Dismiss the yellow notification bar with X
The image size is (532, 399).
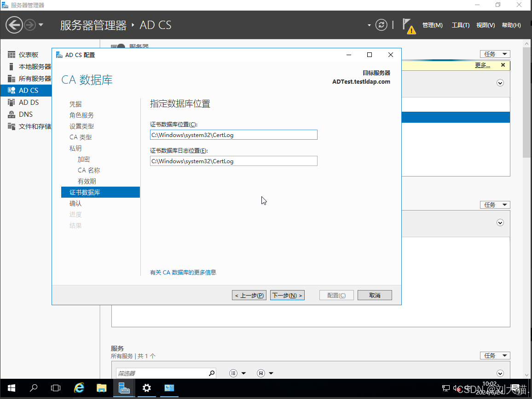tap(503, 65)
